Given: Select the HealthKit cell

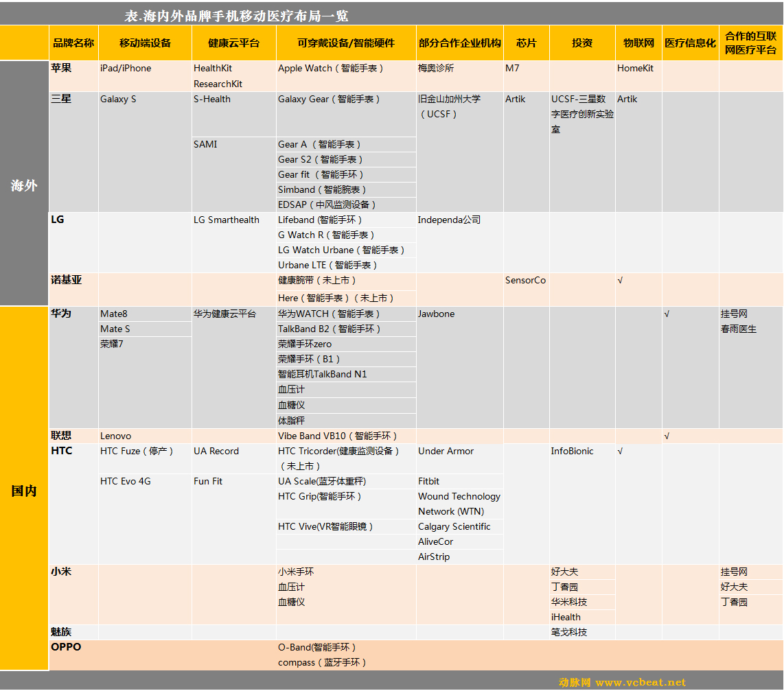Looking at the screenshot, I should click(213, 68).
